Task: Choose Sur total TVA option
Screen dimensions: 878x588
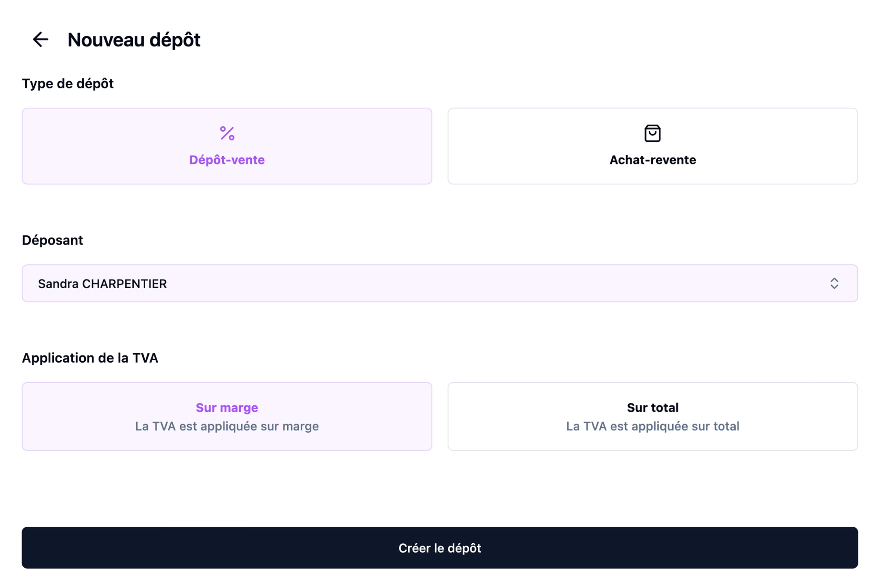Action: point(653,416)
